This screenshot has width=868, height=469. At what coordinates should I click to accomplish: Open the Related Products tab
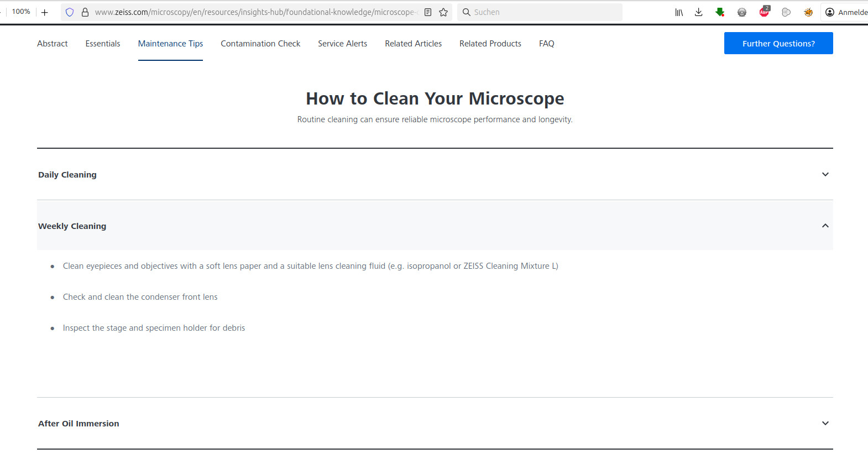pyautogui.click(x=490, y=44)
